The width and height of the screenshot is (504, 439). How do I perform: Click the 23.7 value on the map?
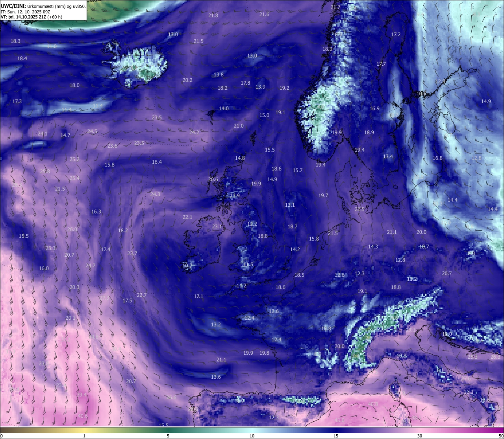point(132,253)
